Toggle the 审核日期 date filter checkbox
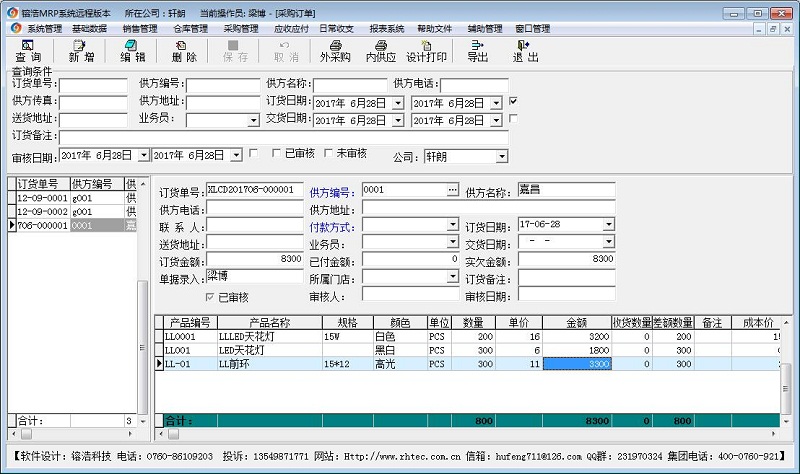The height and width of the screenshot is (474, 800). [x=253, y=153]
